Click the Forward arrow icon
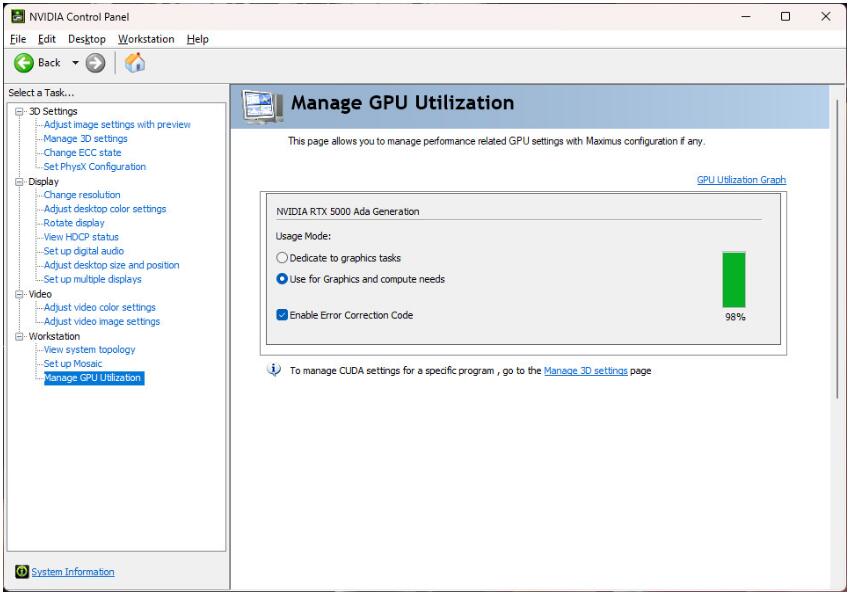The image size is (848, 595). 95,63
